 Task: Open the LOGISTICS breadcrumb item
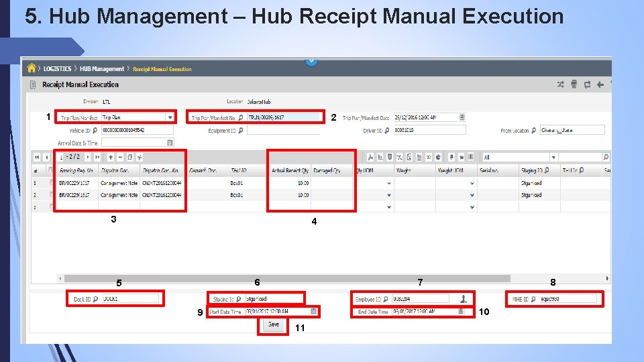[x=57, y=69]
